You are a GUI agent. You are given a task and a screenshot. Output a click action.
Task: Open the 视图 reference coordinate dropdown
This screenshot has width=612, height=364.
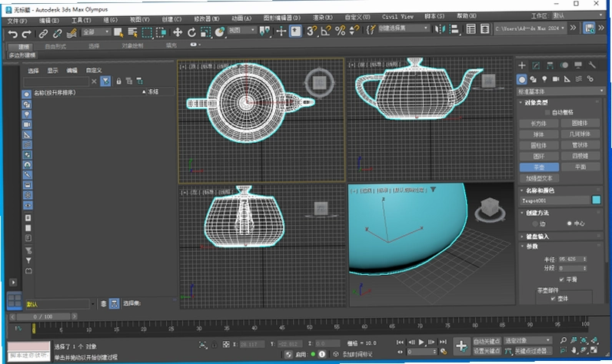(x=241, y=31)
